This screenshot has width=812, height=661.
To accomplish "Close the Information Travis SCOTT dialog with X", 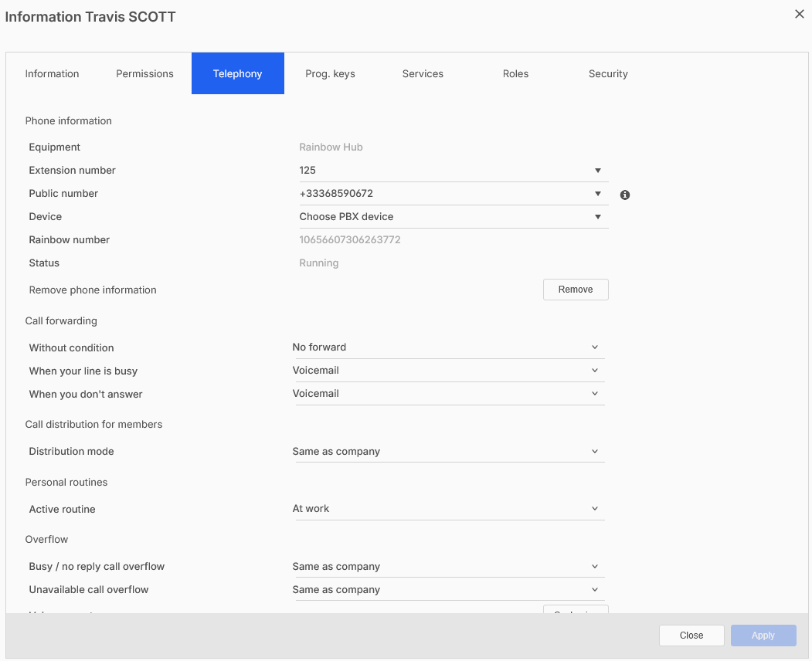I will [x=799, y=14].
